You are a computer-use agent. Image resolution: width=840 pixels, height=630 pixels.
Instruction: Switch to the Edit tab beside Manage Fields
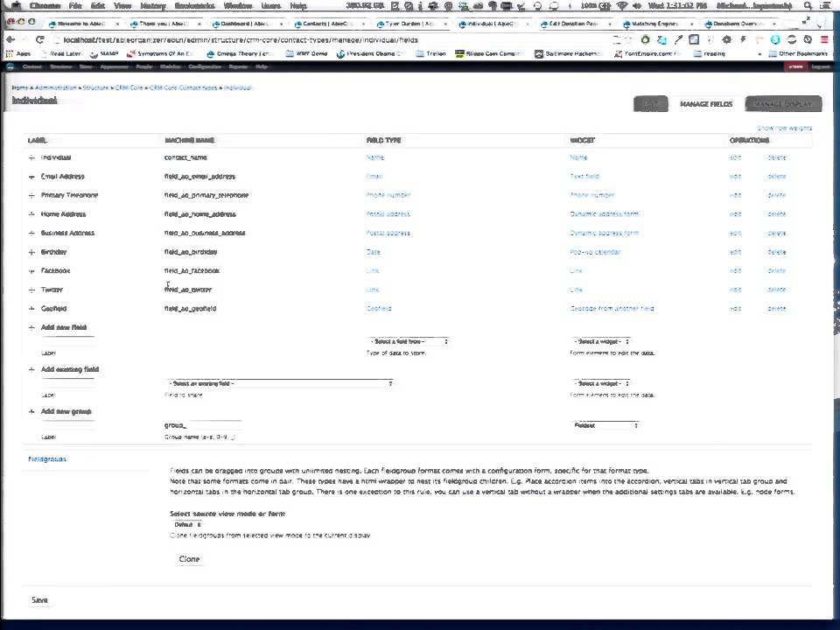[x=650, y=104]
